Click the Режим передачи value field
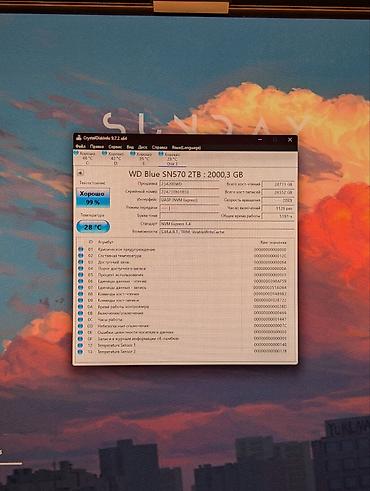The width and height of the screenshot is (370, 491). [x=189, y=208]
